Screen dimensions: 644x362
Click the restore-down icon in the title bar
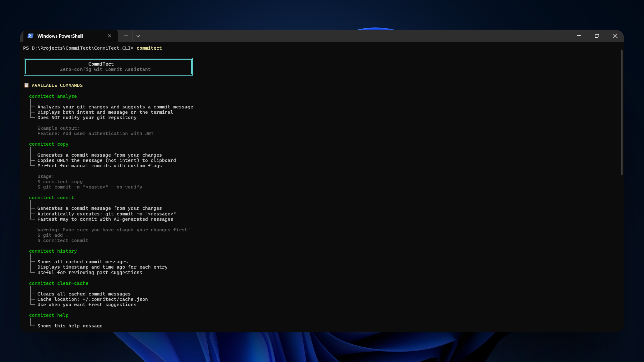coord(597,36)
